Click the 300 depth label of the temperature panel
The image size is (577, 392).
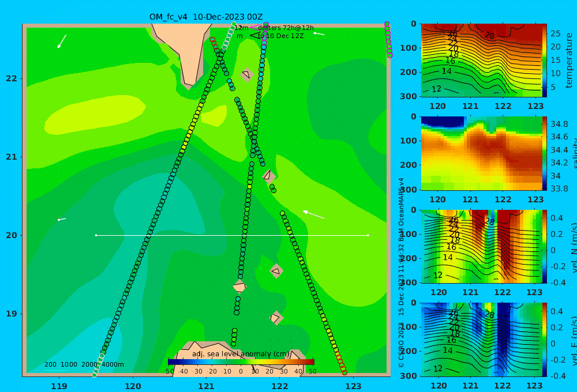408,96
